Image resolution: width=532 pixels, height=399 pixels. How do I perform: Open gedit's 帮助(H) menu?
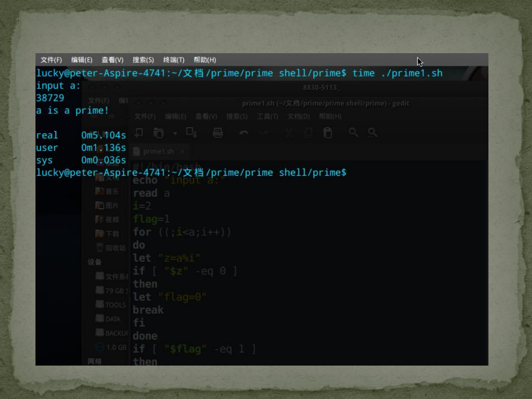tap(330, 116)
